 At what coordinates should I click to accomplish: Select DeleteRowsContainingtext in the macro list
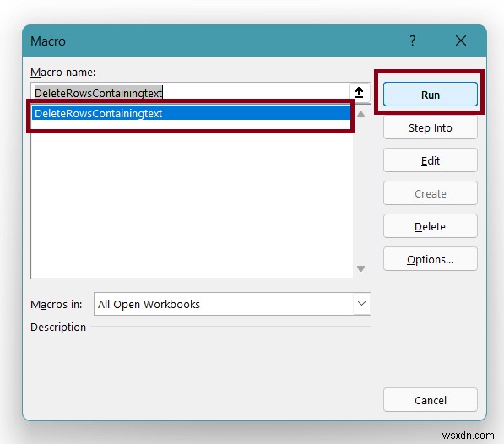point(191,113)
